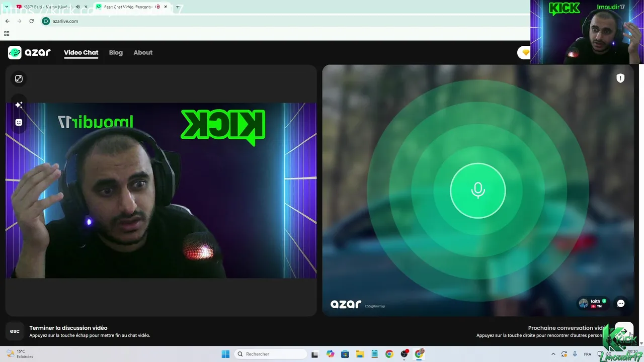Open the browser apps grid icon
This screenshot has width=644, height=362.
pyautogui.click(x=7, y=34)
